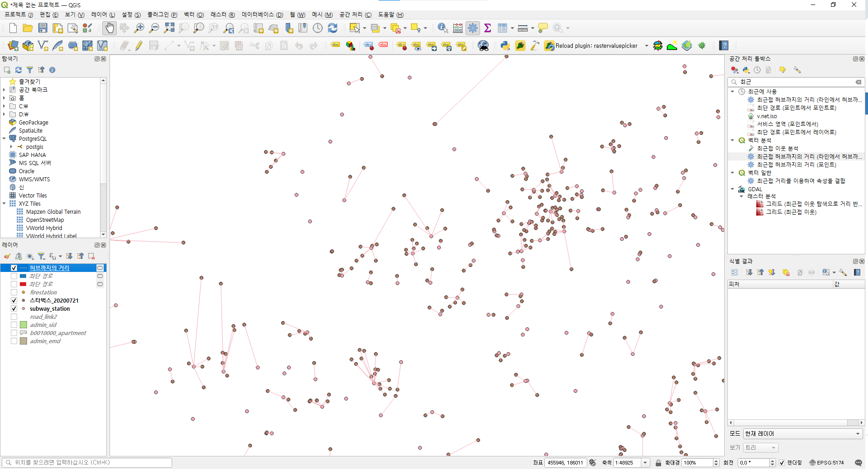Viewport: 868px width, 469px height.
Task: Open the Processing Toolbox history (clock icon)
Action: 758,70
